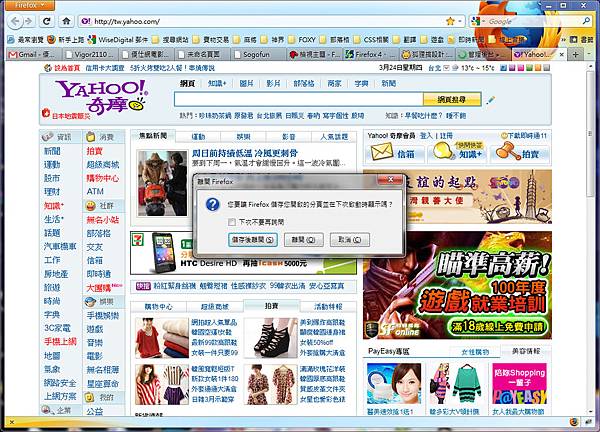Open the weather city dropdown beside 台北
Image resolution: width=600 pixels, height=432 pixels.
[x=446, y=68]
